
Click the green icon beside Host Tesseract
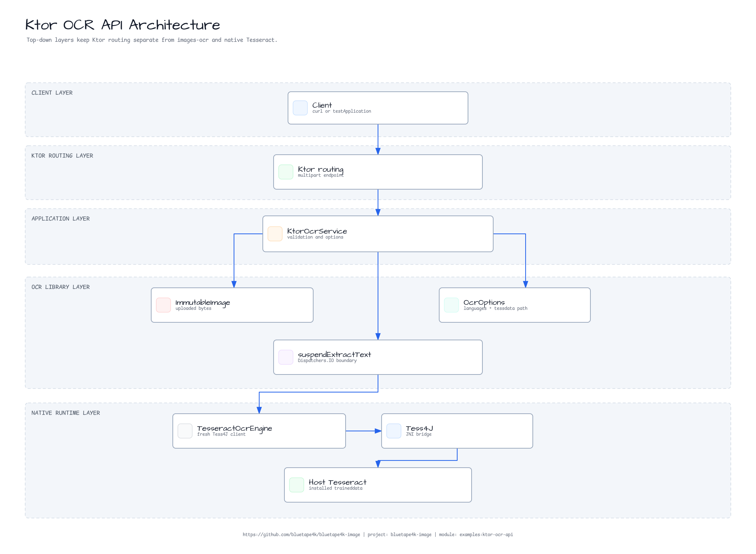[x=297, y=485]
